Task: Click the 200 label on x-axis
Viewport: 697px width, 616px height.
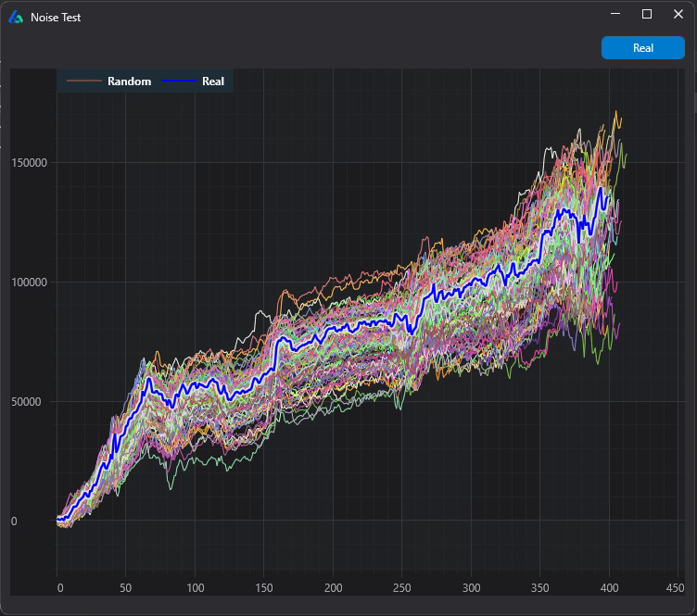Action: click(x=333, y=588)
